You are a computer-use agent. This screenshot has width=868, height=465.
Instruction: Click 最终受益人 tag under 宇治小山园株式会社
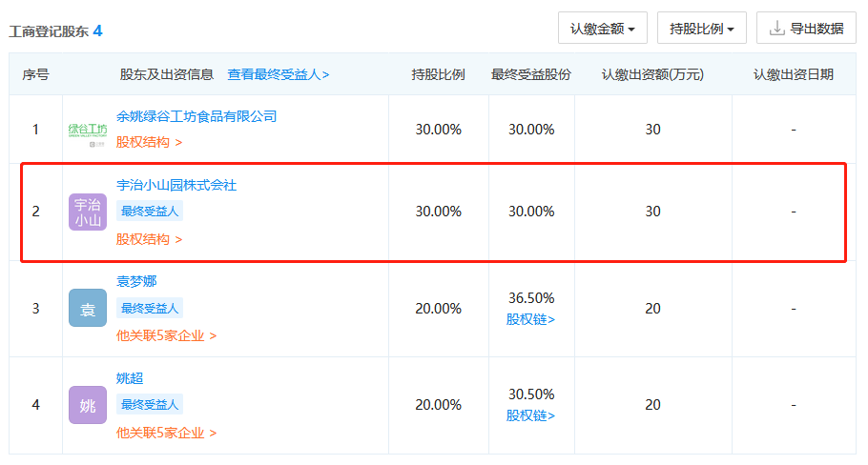click(x=150, y=212)
